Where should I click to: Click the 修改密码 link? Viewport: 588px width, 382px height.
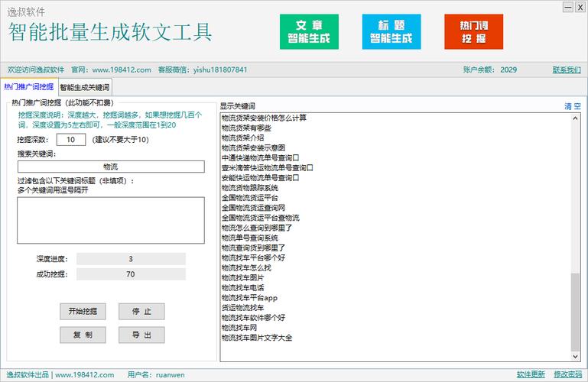point(568,374)
